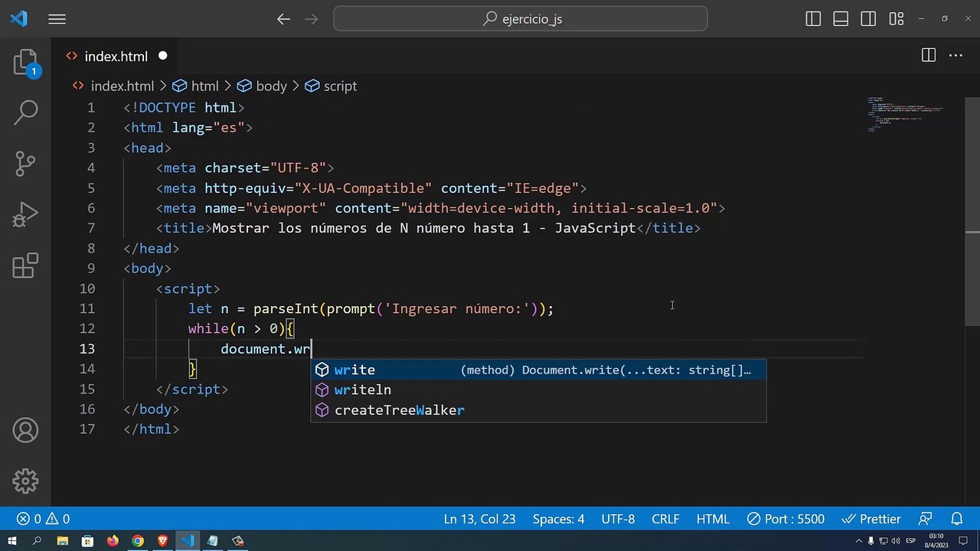
Task: Open the Accounts menu icon
Action: point(25,431)
